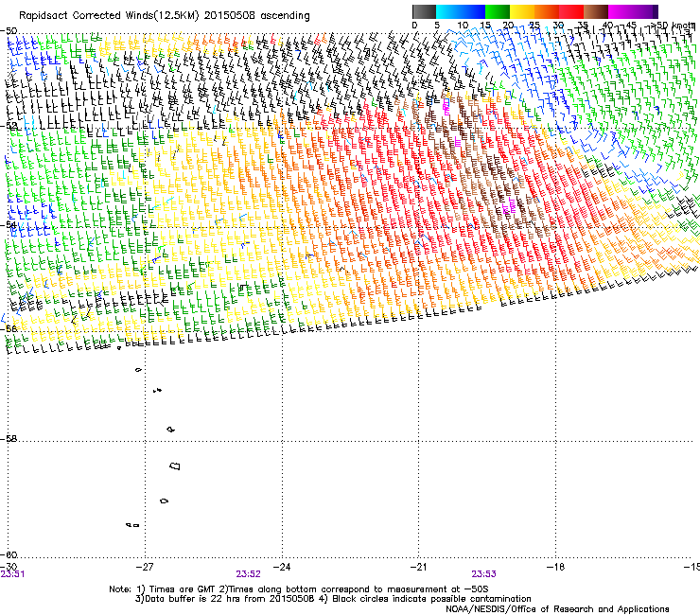This screenshot has width=700, height=615.
Task: Click the NOAA/NESDIS credit text
Action: [x=557, y=609]
